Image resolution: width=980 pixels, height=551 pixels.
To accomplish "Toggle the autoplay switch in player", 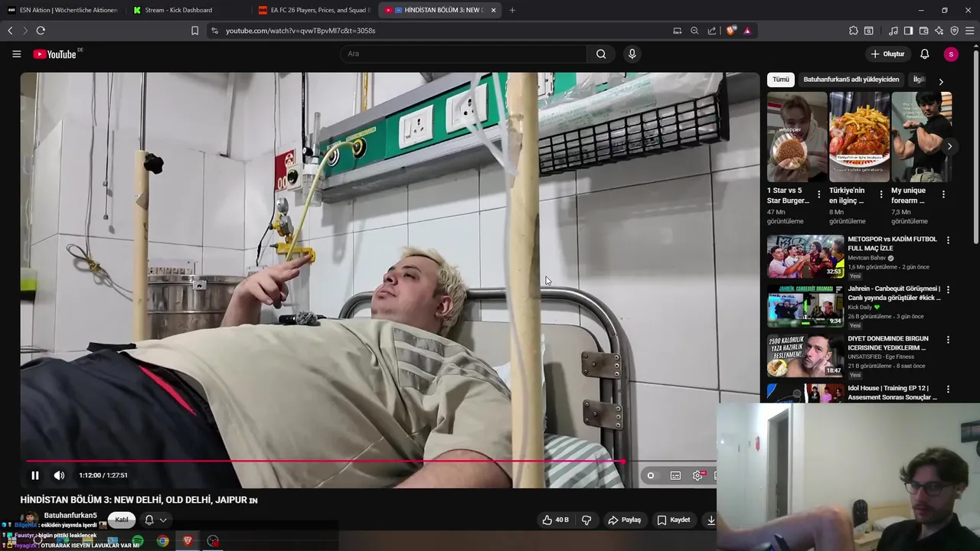I will (651, 475).
